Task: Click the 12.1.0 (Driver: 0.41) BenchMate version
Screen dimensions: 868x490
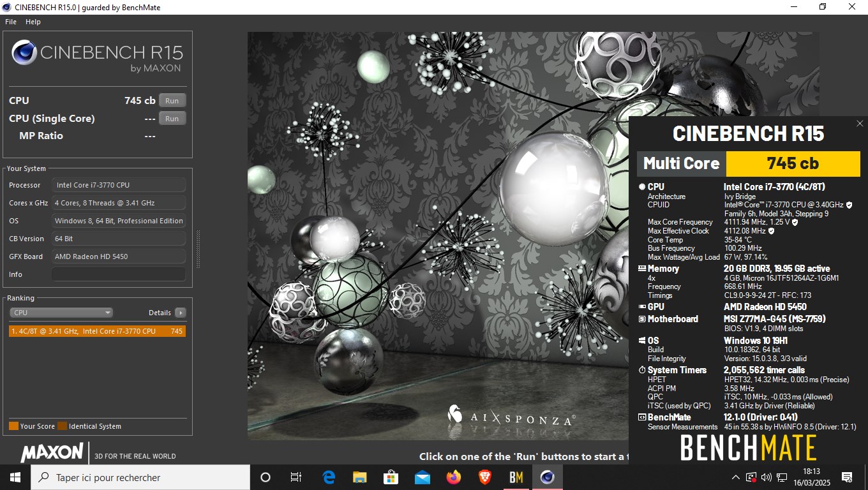Action: click(x=761, y=417)
